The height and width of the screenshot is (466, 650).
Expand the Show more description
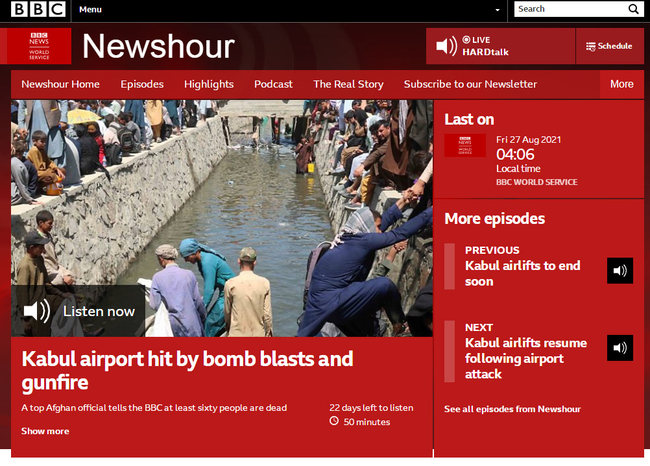45,431
